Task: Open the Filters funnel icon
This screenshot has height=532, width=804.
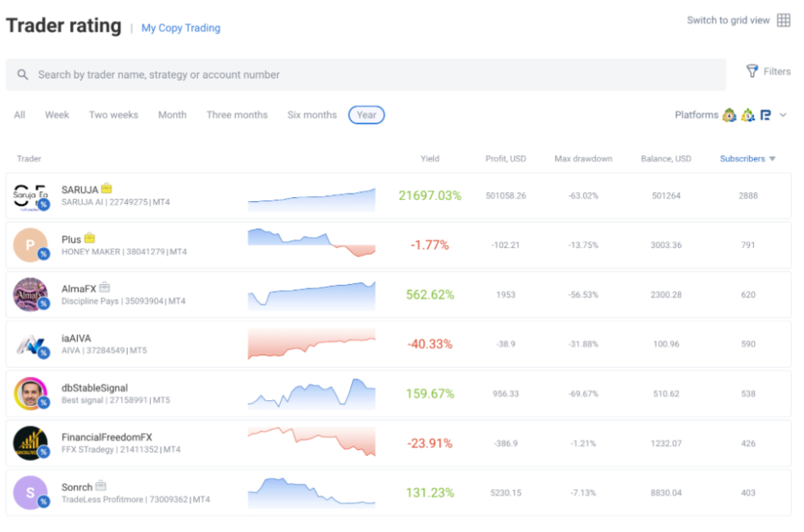Action: 752,71
